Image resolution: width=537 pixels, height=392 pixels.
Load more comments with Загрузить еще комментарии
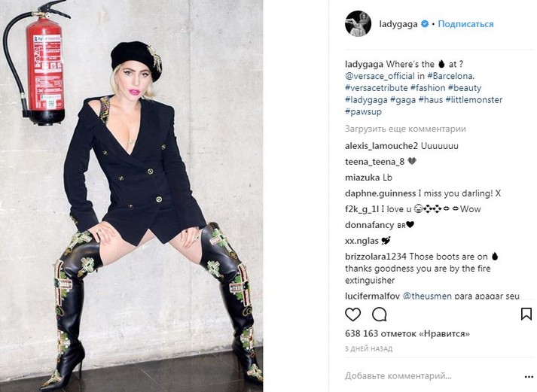pos(405,129)
